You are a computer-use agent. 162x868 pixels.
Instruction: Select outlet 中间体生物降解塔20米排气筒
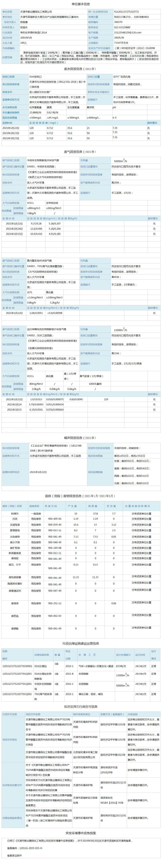[x=43, y=161]
